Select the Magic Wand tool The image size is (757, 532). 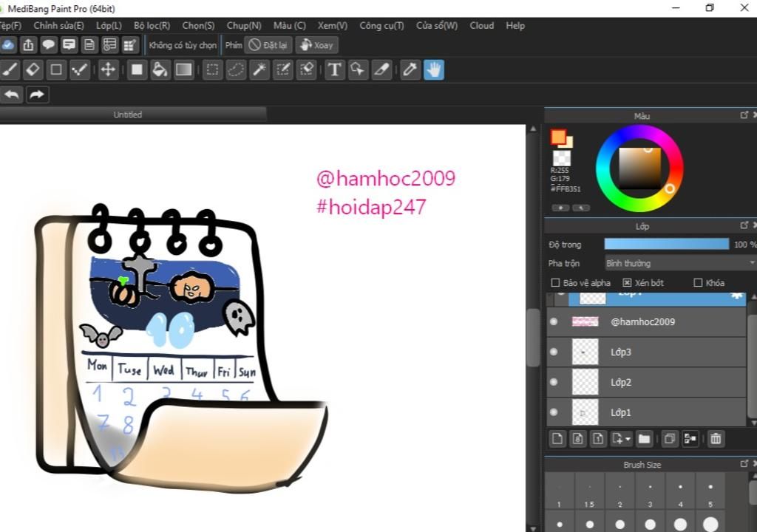(259, 70)
